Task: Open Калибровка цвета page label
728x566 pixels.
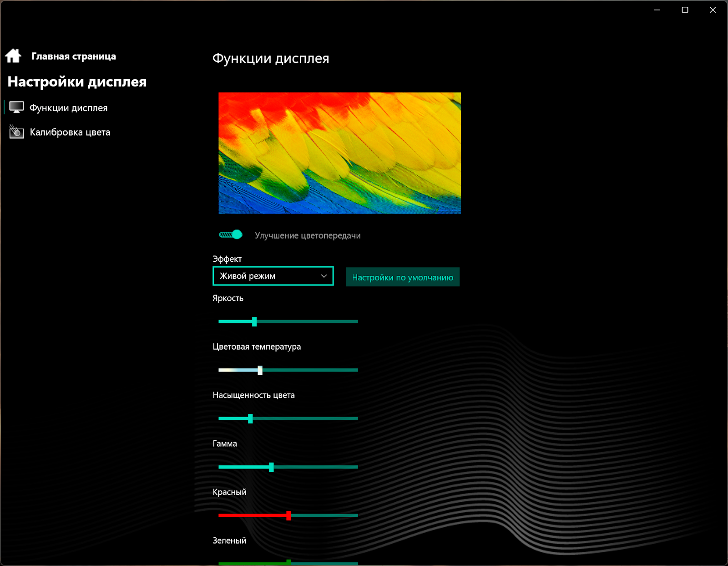Action: pos(70,133)
